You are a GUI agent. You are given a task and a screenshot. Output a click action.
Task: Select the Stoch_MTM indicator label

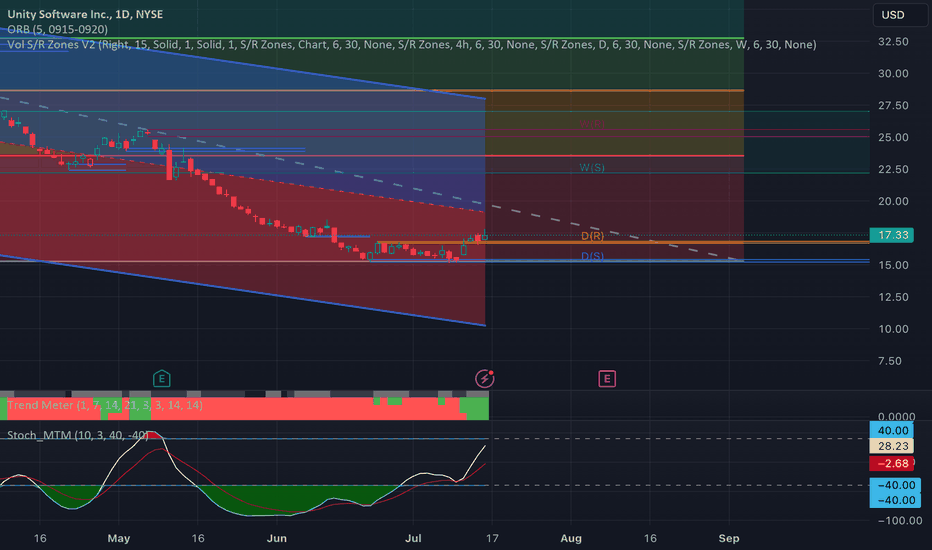coord(77,435)
